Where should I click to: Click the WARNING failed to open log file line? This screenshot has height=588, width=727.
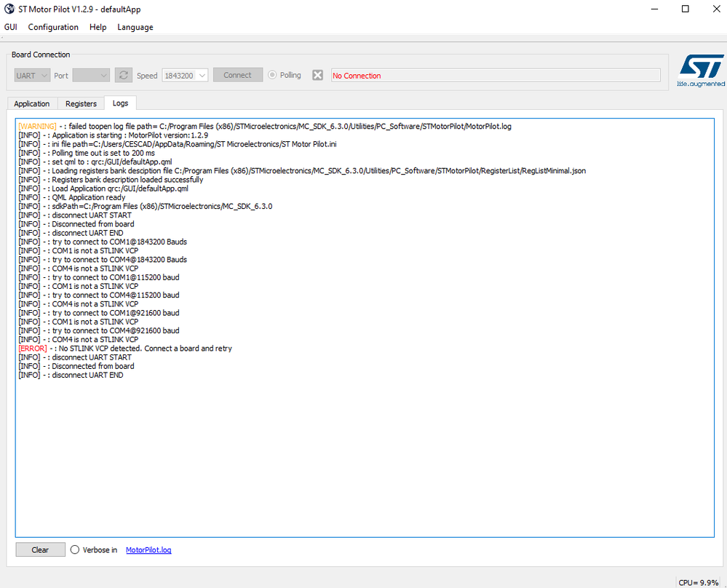pos(265,126)
